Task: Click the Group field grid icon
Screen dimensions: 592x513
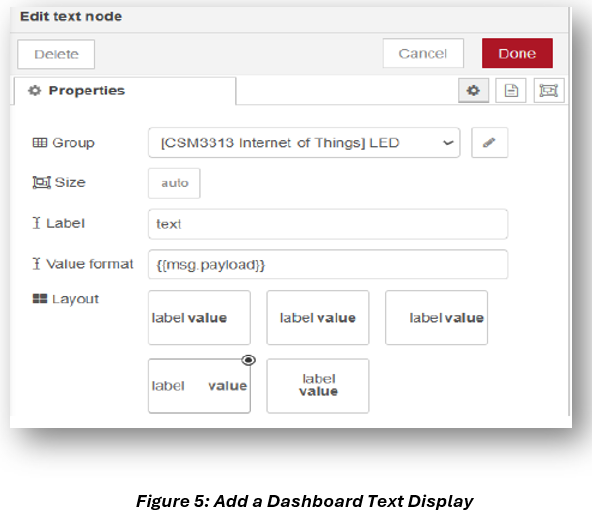Action: 40,143
